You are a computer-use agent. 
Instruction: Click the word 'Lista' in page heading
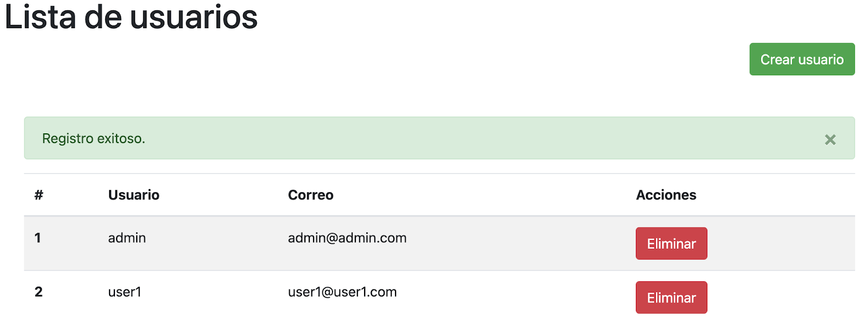(x=40, y=17)
